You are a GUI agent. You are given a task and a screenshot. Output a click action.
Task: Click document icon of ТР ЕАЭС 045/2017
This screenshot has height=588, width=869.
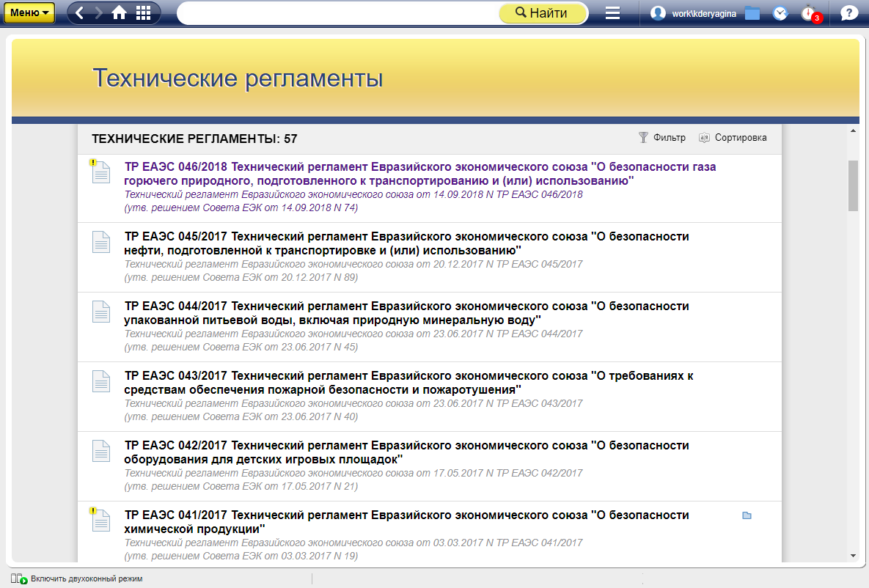pyautogui.click(x=101, y=242)
